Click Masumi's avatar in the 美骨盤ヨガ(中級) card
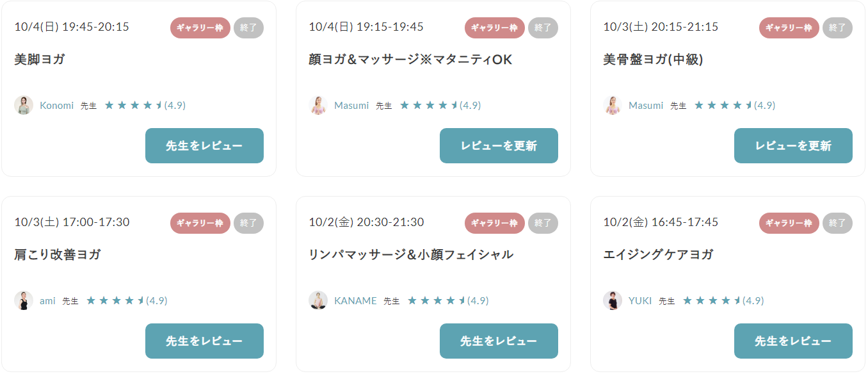868x374 pixels. coord(613,105)
